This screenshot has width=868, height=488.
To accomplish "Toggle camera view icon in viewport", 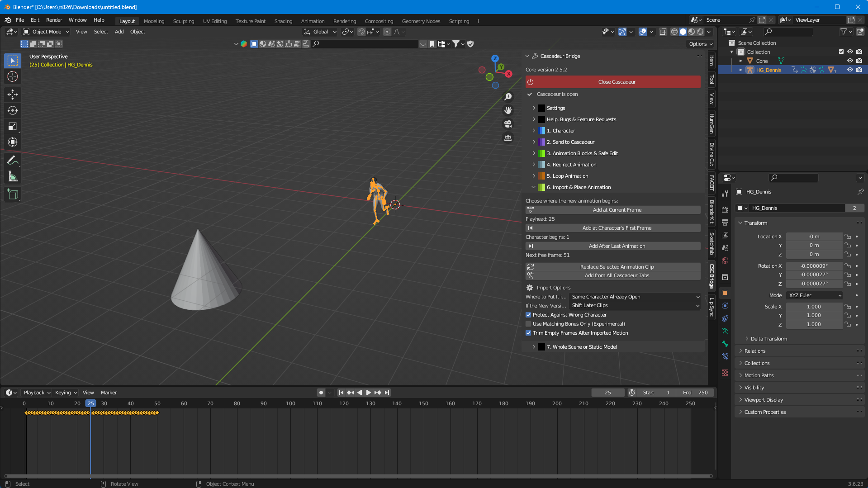I will (508, 124).
